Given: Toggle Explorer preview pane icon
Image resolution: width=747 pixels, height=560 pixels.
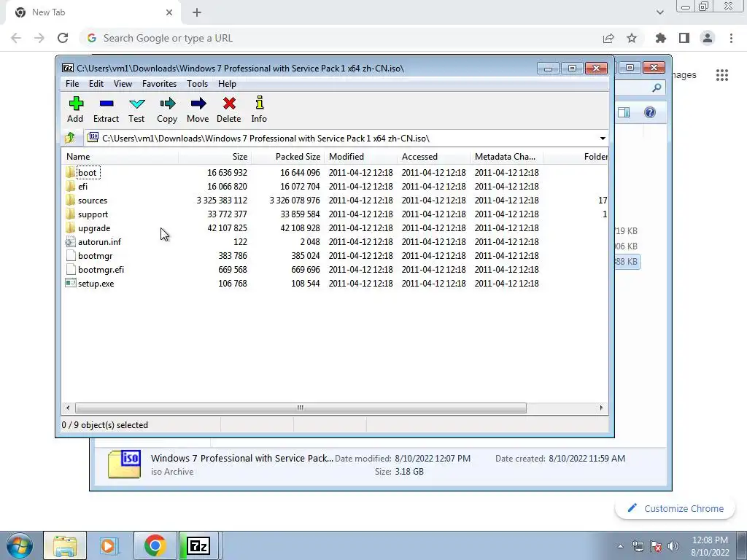Looking at the screenshot, I should 624,112.
